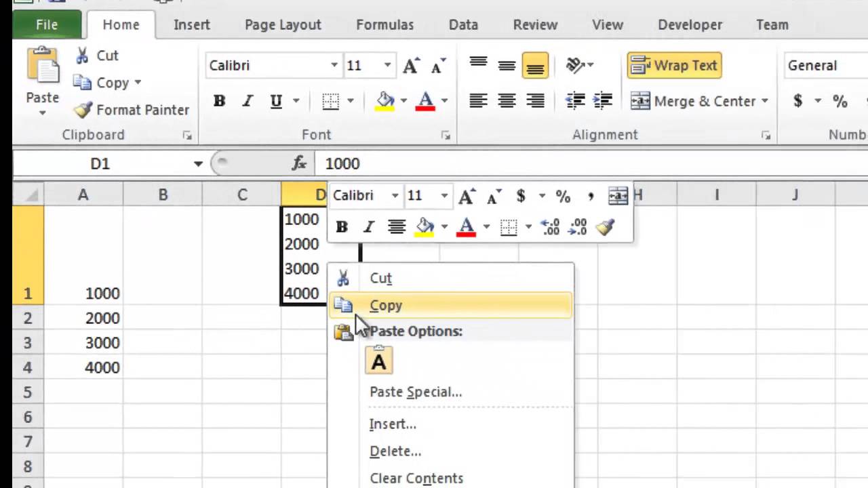868x488 pixels.
Task: Click the formula bar showing 1000
Action: pyautogui.click(x=591, y=164)
